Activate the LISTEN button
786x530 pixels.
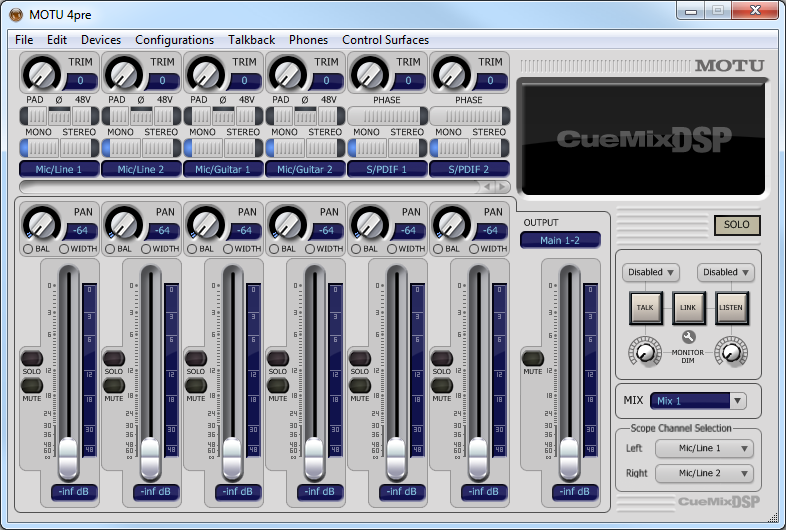[x=731, y=307]
